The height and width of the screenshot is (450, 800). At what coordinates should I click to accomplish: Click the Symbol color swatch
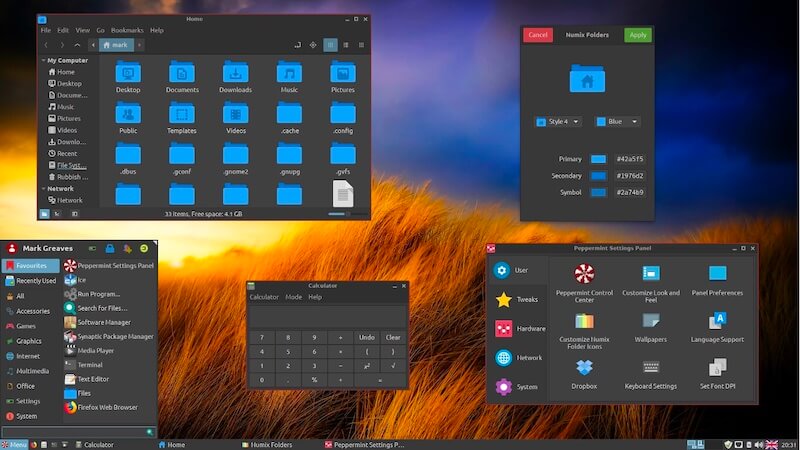[x=598, y=192]
